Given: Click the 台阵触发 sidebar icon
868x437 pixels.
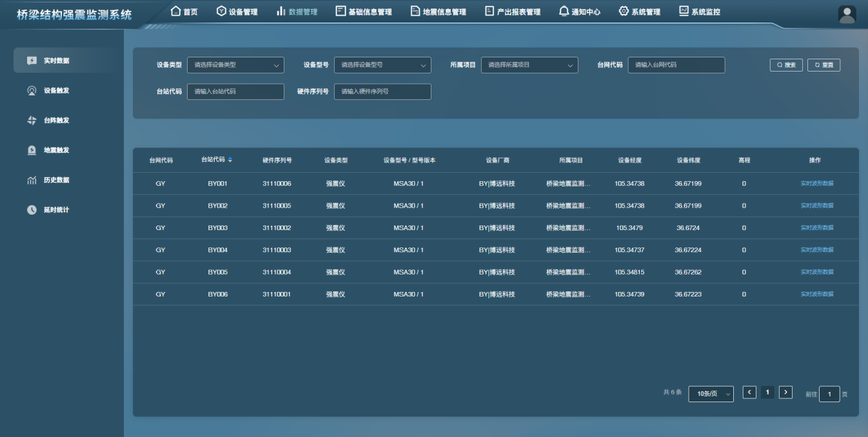Looking at the screenshot, I should pos(32,121).
